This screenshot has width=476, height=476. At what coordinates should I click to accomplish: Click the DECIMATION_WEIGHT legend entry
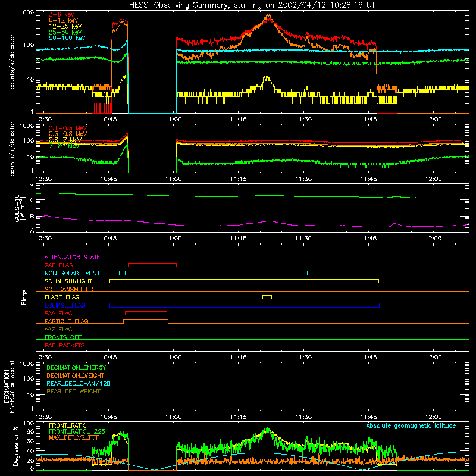click(x=76, y=375)
